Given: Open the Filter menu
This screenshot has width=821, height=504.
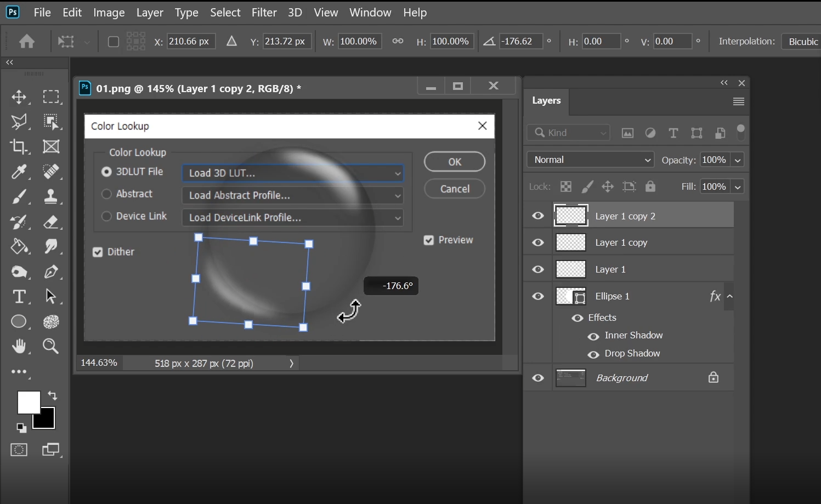Looking at the screenshot, I should click(264, 13).
